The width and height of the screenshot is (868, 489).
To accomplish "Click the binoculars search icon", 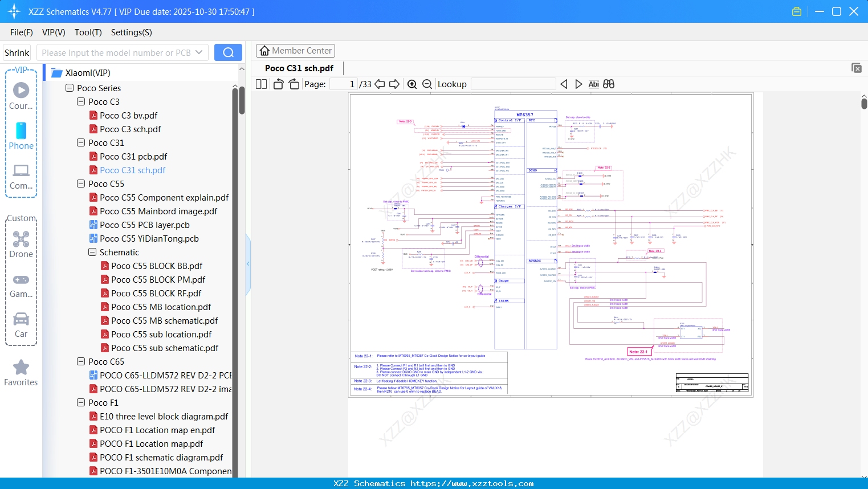I will pyautogui.click(x=609, y=84).
